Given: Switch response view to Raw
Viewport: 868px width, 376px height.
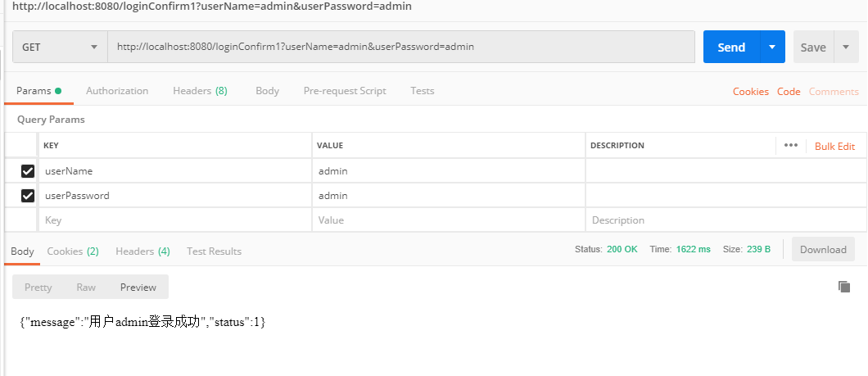Looking at the screenshot, I should point(86,288).
